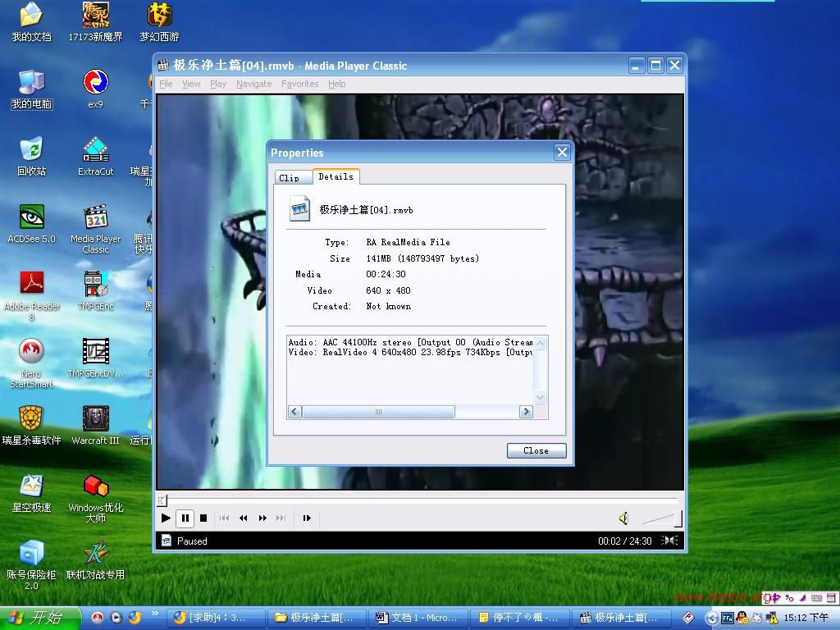Open the Favorites menu
This screenshot has height=630, width=840.
tap(300, 84)
